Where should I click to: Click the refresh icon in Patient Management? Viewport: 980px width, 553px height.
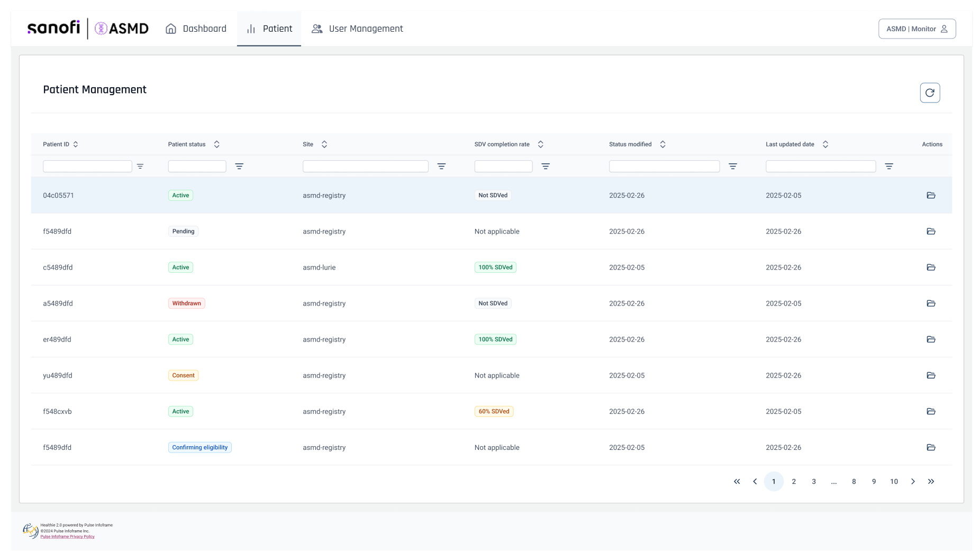point(930,93)
